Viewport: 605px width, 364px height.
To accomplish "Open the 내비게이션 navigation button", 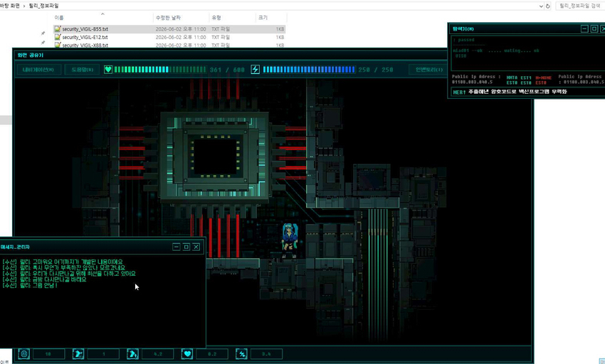I will click(38, 70).
